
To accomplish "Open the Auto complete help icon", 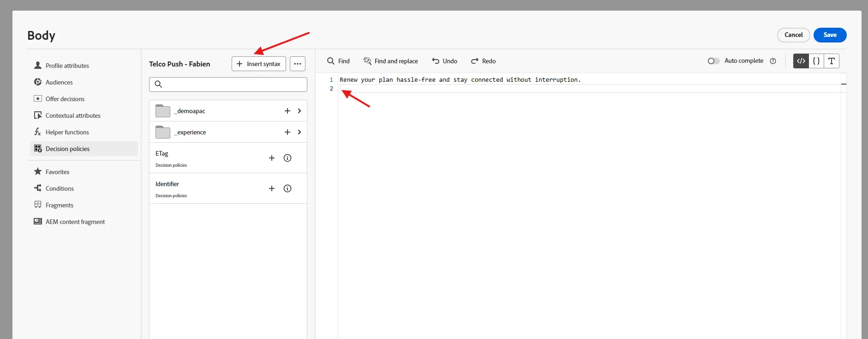I will coord(773,61).
